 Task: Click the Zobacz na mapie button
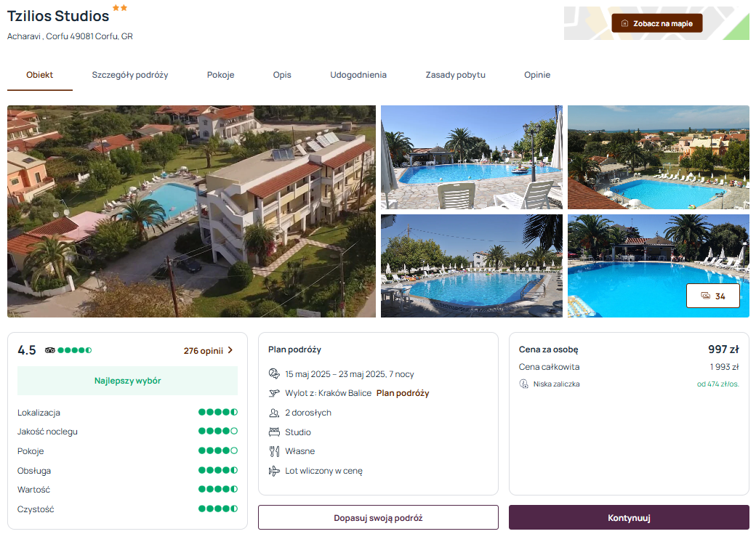pos(656,23)
